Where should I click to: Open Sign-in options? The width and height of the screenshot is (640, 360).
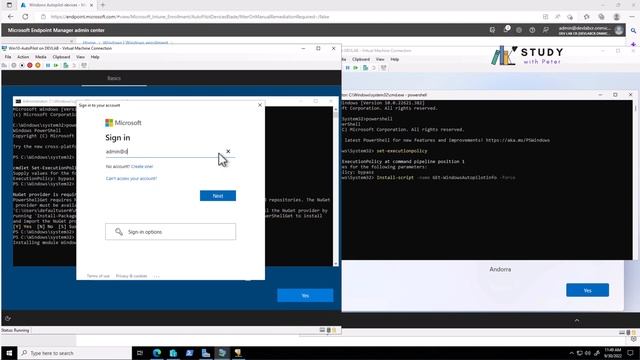point(170,231)
